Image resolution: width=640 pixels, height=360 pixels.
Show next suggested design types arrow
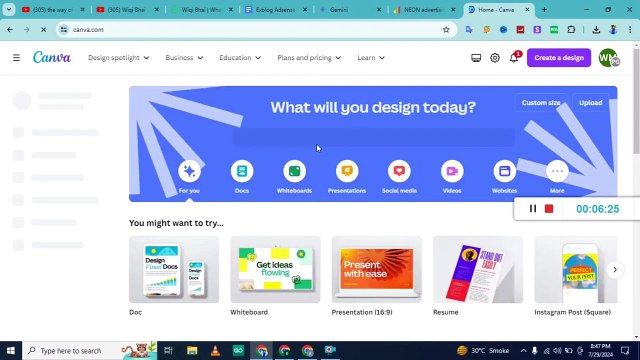pos(615,269)
